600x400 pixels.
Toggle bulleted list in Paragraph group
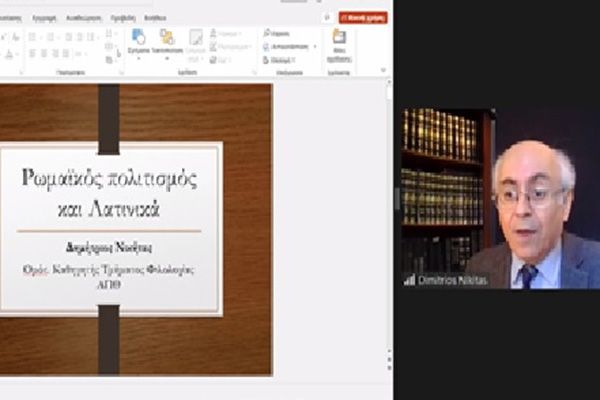pyautogui.click(x=32, y=37)
